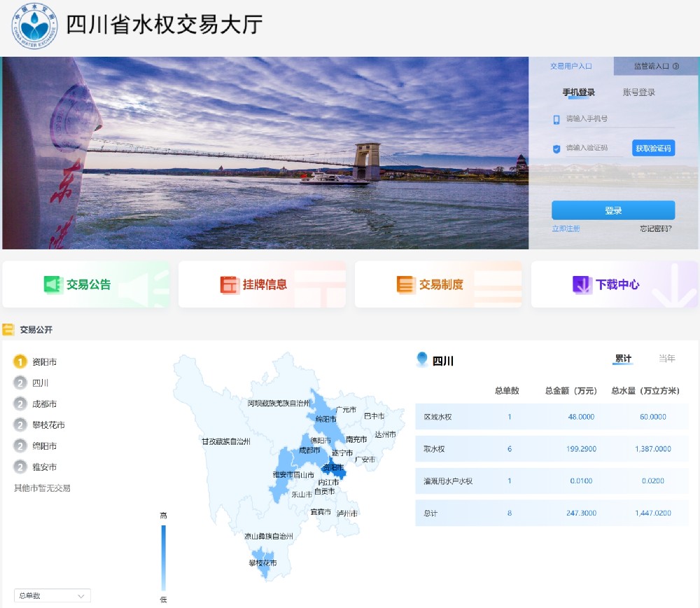Show 当年 statistics
This screenshot has height=608, width=700.
pos(666,358)
